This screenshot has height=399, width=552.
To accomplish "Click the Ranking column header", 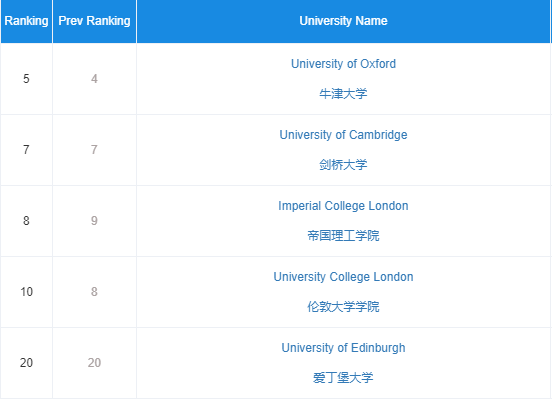I will pyautogui.click(x=26, y=21).
